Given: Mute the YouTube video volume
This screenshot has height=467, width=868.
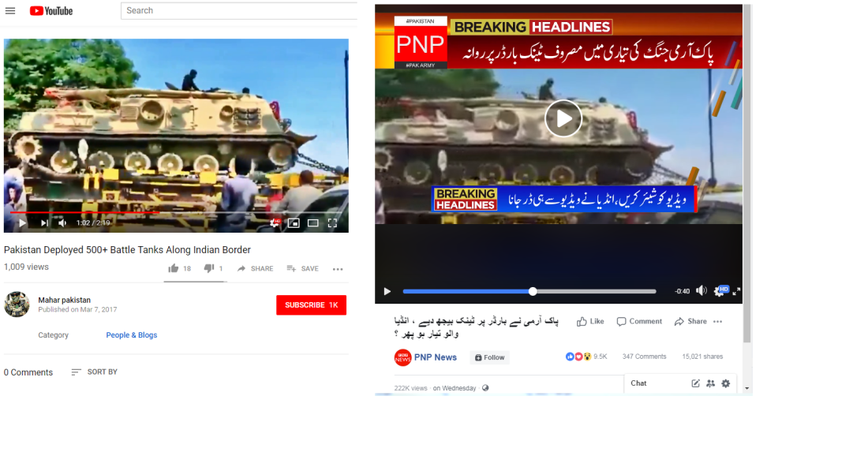Looking at the screenshot, I should (62, 223).
